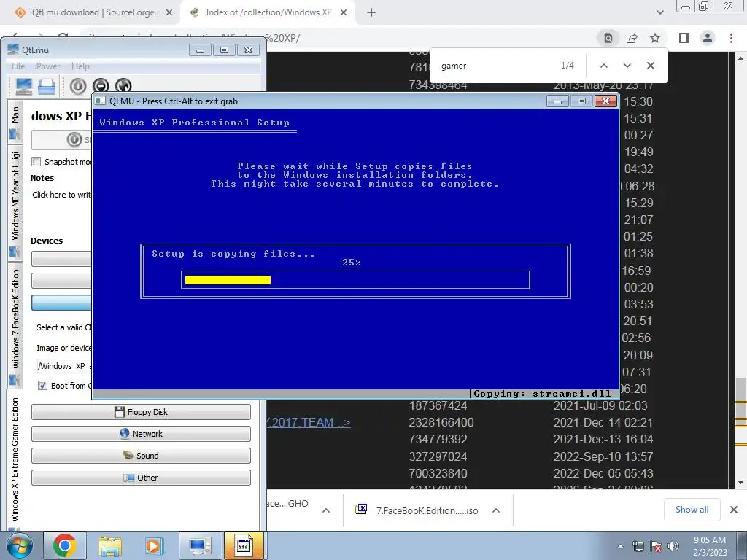Close the Index of /collection/Windows XP tab
Image resolution: width=747 pixels, height=560 pixels.
(x=344, y=12)
